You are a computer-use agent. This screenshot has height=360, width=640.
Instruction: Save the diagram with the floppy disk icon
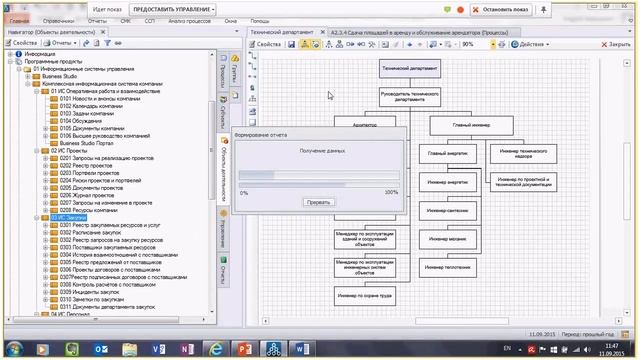[x=291, y=44]
